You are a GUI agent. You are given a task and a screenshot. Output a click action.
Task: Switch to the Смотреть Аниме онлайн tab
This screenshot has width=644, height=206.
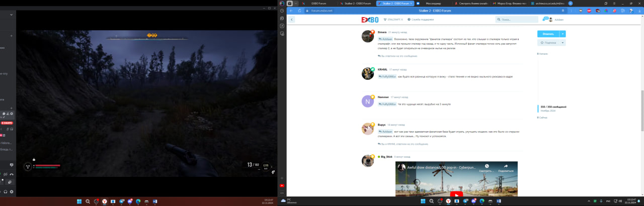coord(471,3)
